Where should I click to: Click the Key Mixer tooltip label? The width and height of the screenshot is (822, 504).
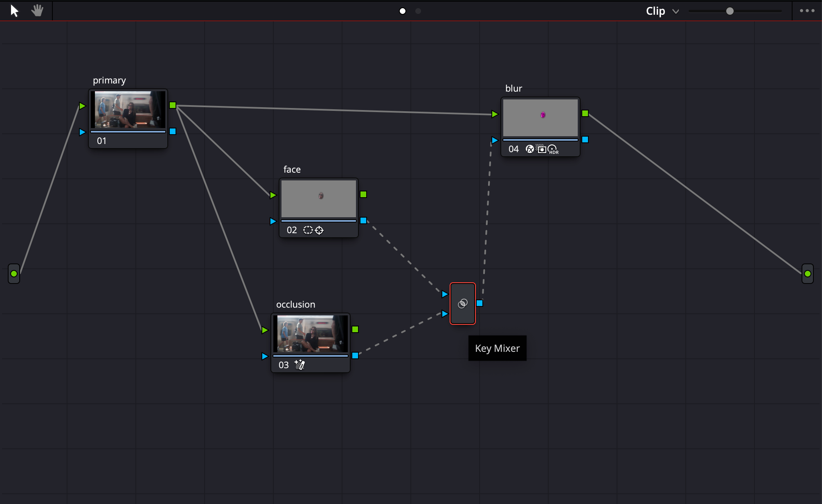coord(497,348)
